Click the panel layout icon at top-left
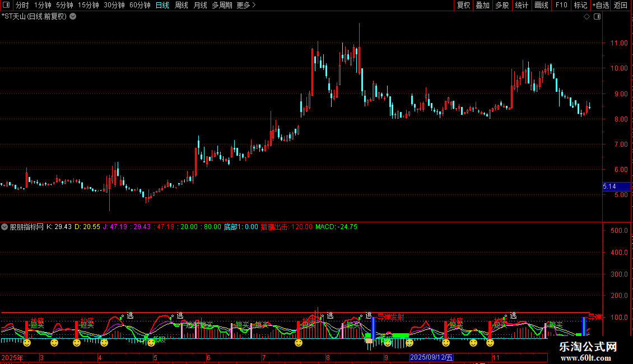This screenshot has height=364, width=633. 6,5
